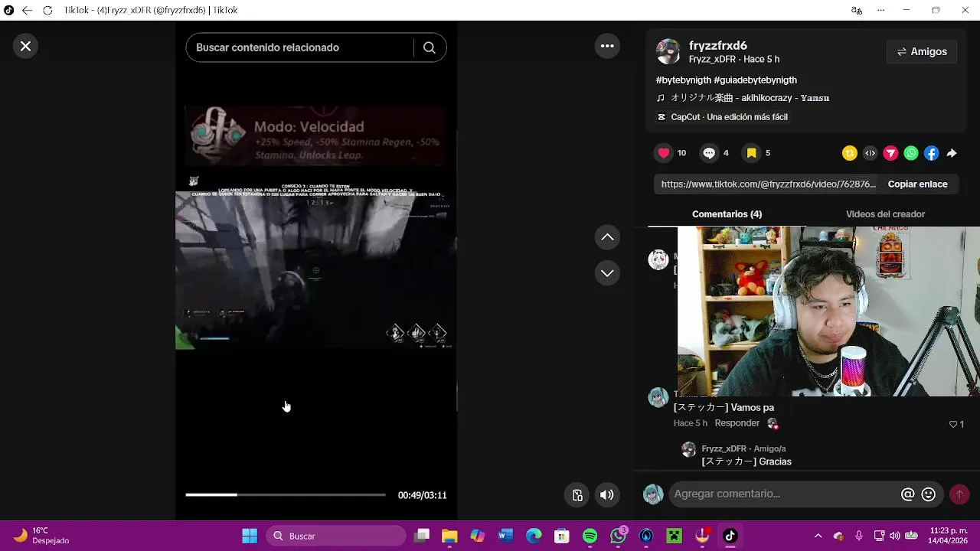980x551 pixels.
Task: Click the browser back arrow
Action: tap(27, 10)
